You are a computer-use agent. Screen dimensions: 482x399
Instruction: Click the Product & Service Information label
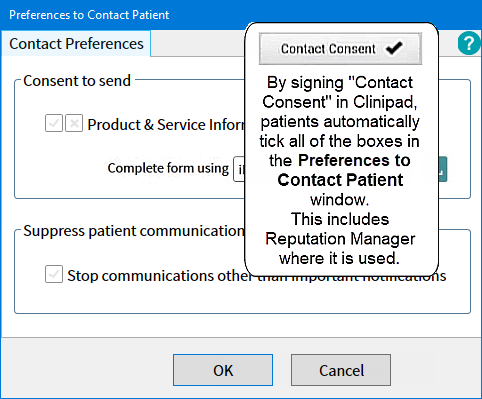[166, 125]
